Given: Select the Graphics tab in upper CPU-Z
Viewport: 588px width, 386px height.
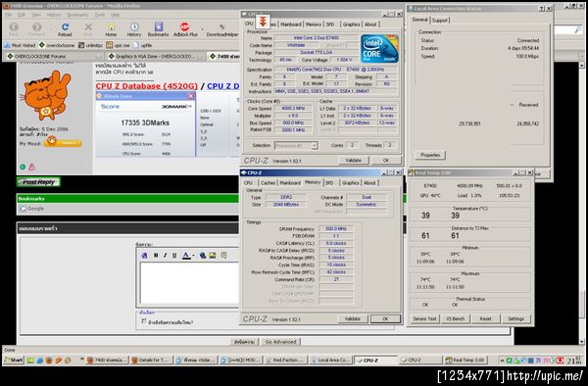Looking at the screenshot, I should pos(351,24).
